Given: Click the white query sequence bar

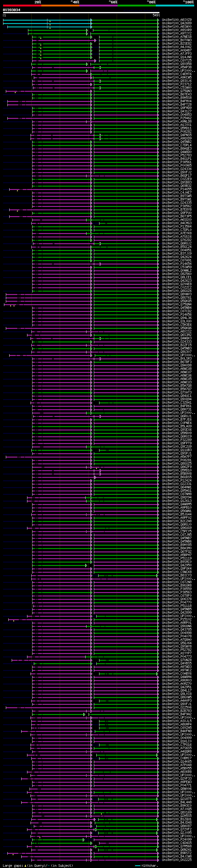Looking at the screenshot, I should [x=81, y=13].
